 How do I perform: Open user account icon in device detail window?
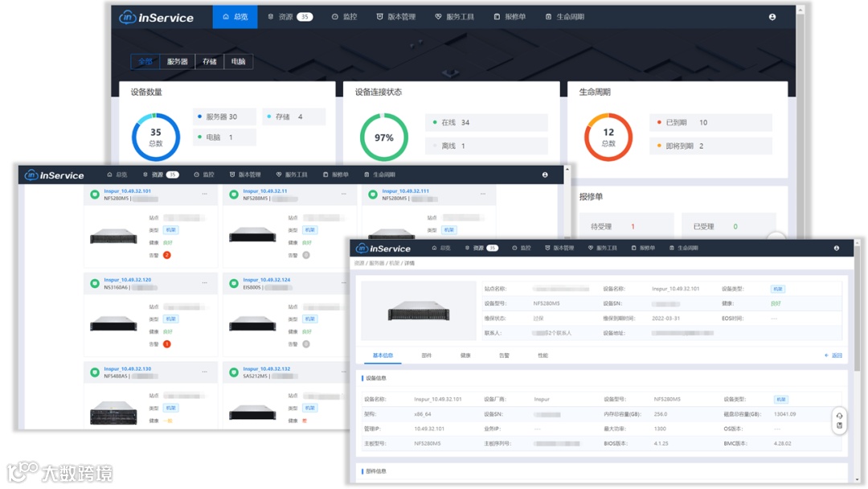pyautogui.click(x=837, y=248)
